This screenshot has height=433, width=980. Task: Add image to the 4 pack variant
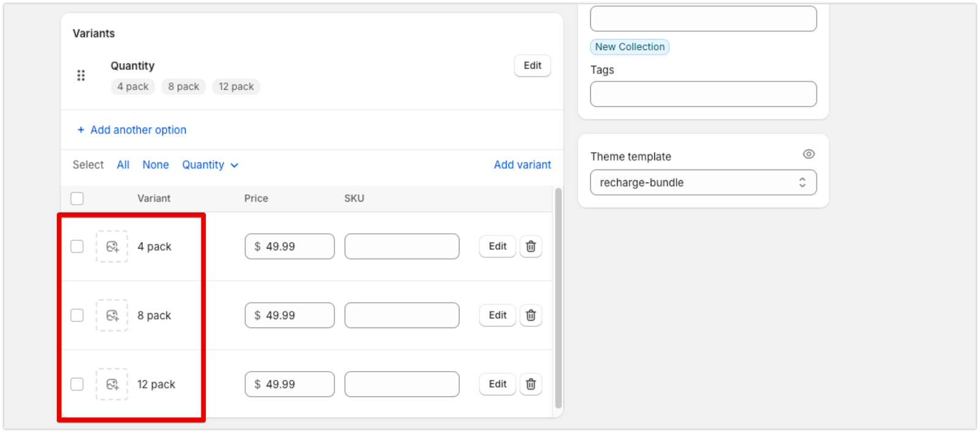click(x=112, y=247)
